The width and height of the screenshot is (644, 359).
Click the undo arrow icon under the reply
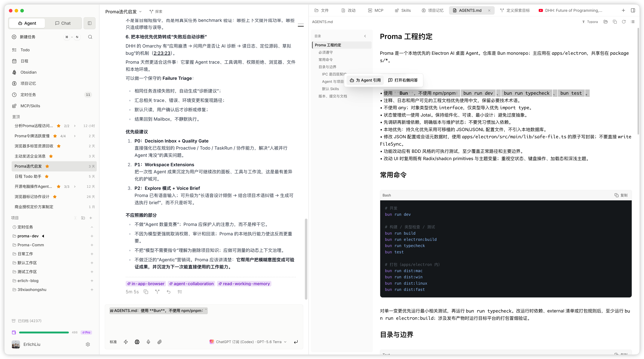168,292
